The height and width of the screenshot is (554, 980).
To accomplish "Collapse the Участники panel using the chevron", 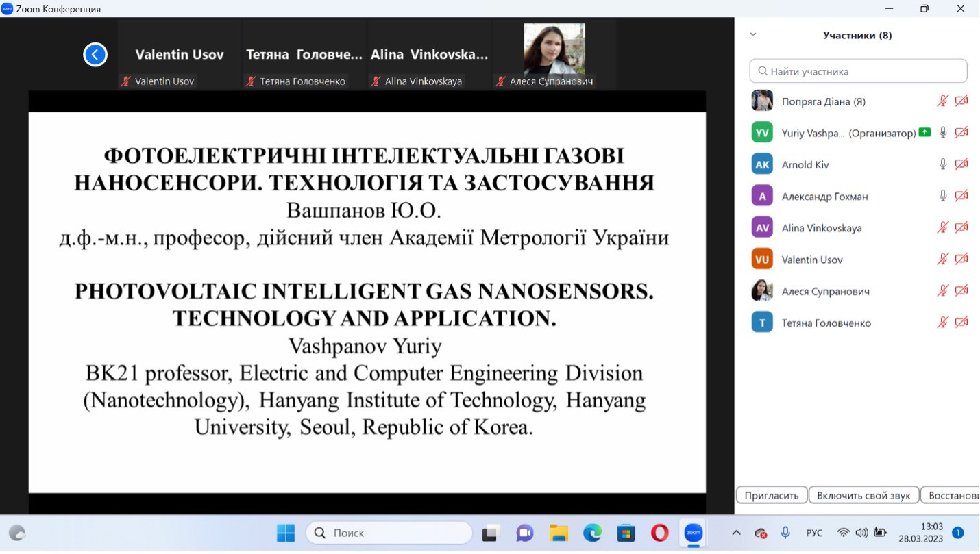I will (753, 34).
